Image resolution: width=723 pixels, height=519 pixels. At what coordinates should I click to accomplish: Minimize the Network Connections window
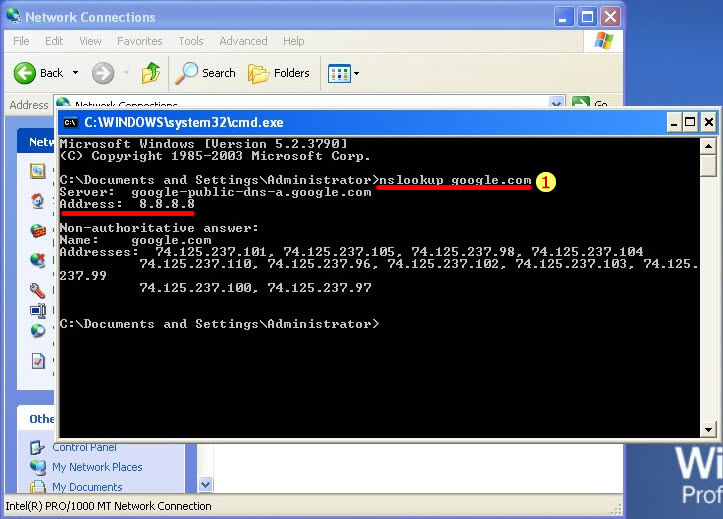(x=563, y=18)
